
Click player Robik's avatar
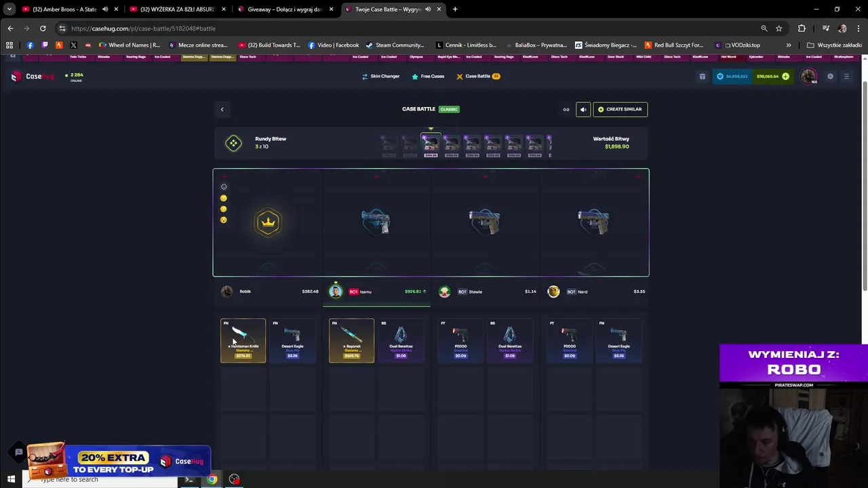(226, 291)
